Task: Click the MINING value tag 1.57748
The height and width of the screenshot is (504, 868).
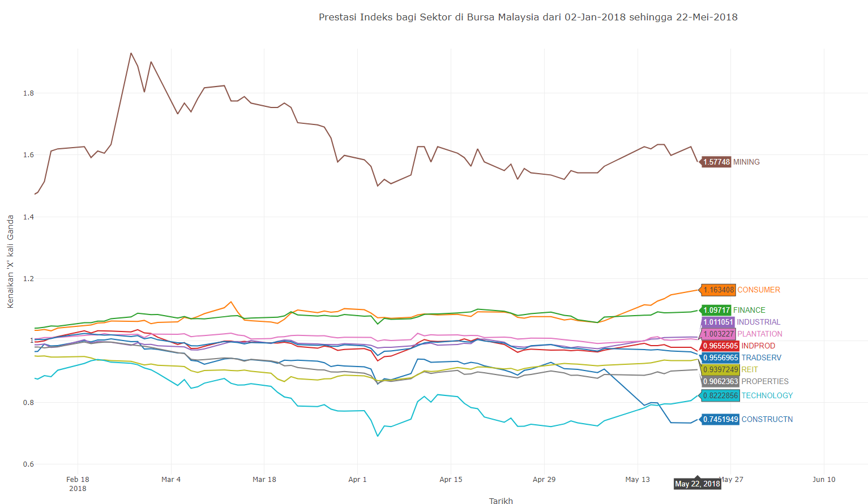Action: click(x=716, y=162)
